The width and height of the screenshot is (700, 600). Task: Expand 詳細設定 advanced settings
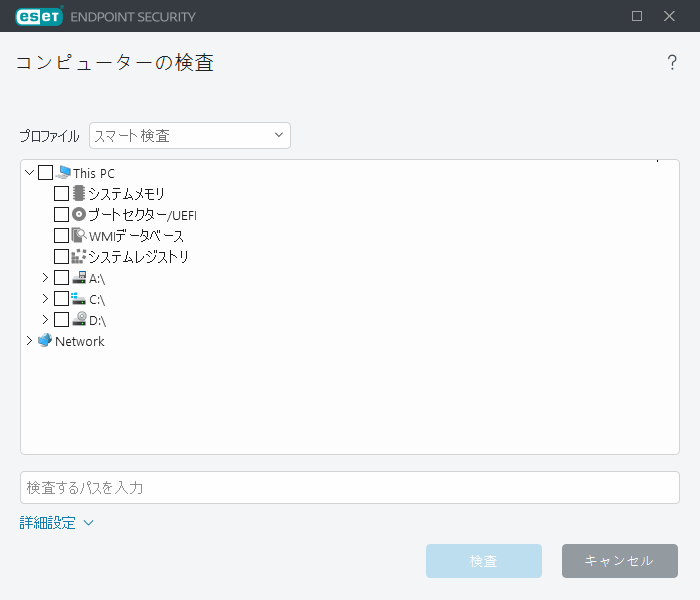coord(56,522)
